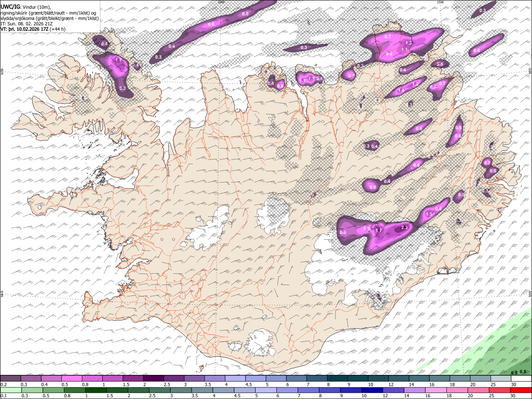Click the pale green rain swatch between 0.1 and 0.3

click(x=11, y=390)
